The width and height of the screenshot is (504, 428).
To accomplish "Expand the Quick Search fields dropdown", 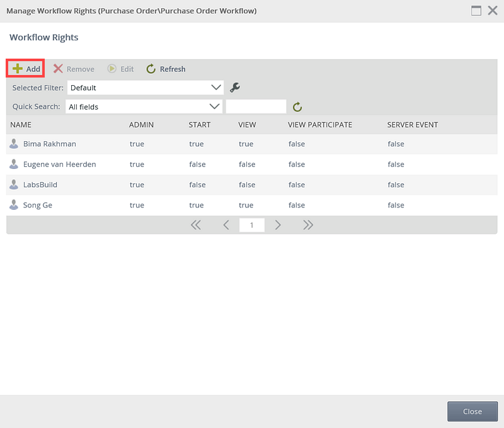I will [x=214, y=107].
